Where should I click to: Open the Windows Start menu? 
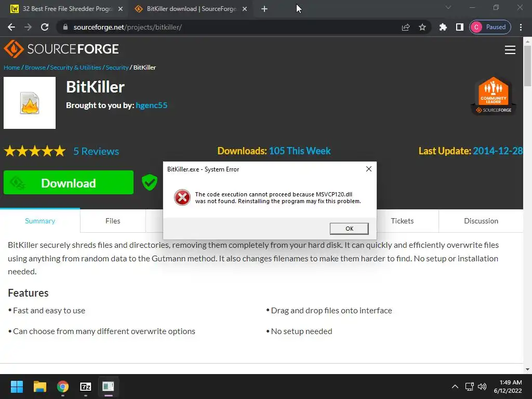click(17, 387)
